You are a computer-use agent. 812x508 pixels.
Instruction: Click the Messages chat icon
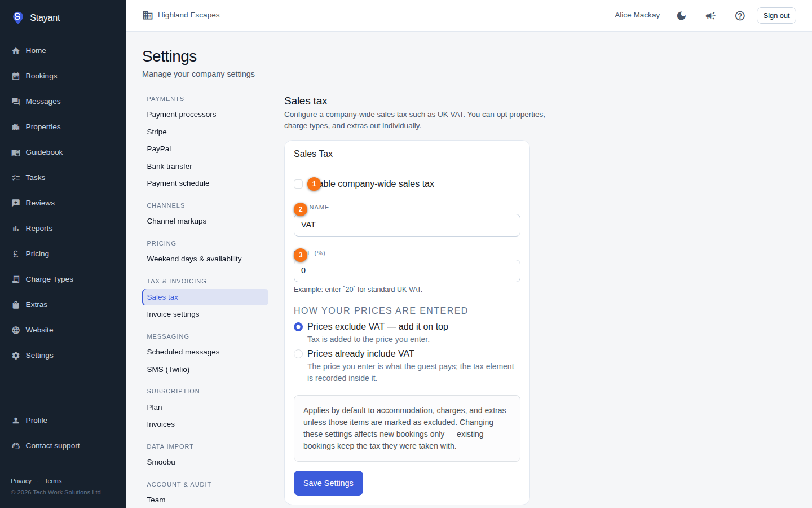[x=16, y=102]
